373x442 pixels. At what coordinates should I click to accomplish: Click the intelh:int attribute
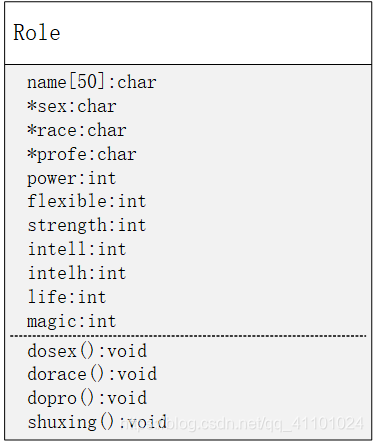tap(77, 273)
